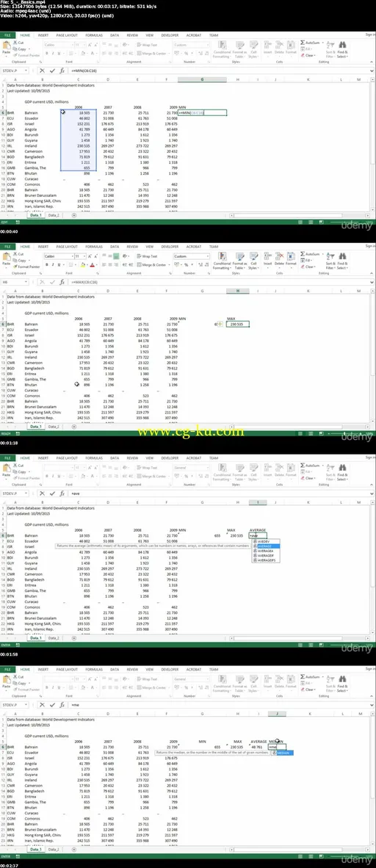The image size is (376, 868).
Task: Click Font Color swatch in the =MAX window
Action: (x=92, y=264)
